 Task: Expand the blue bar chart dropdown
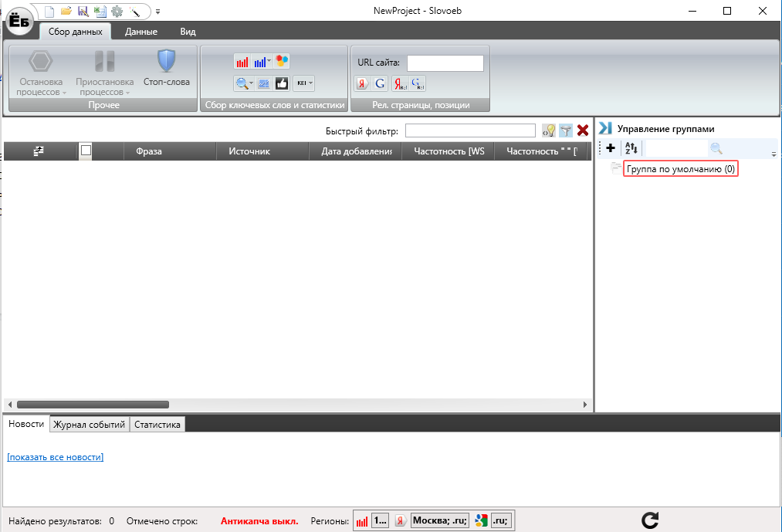click(262, 62)
